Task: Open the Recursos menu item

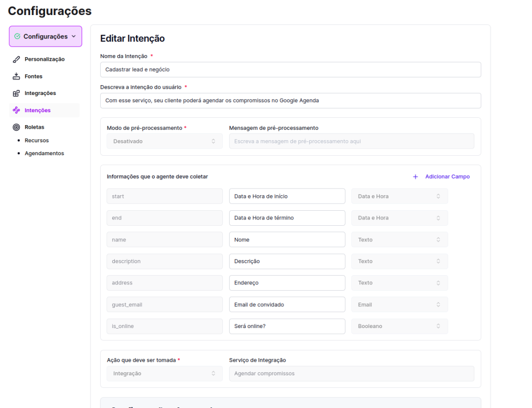Action: tap(36, 141)
